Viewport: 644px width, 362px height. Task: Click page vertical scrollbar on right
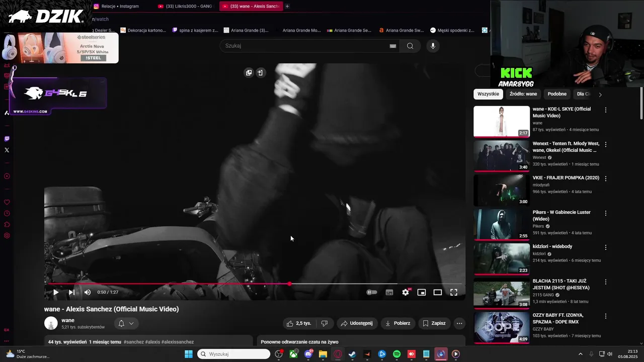pyautogui.click(x=641, y=103)
